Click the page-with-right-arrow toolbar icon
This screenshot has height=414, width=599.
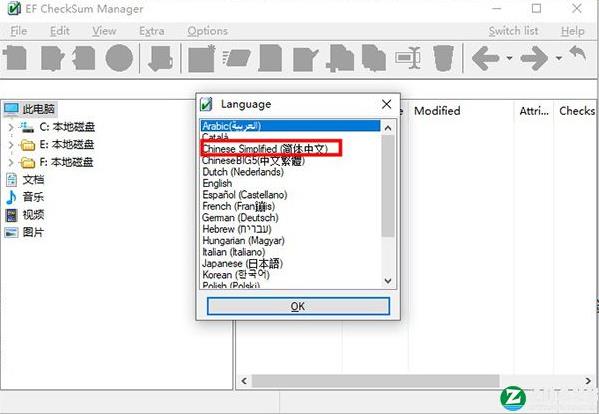(x=52, y=58)
